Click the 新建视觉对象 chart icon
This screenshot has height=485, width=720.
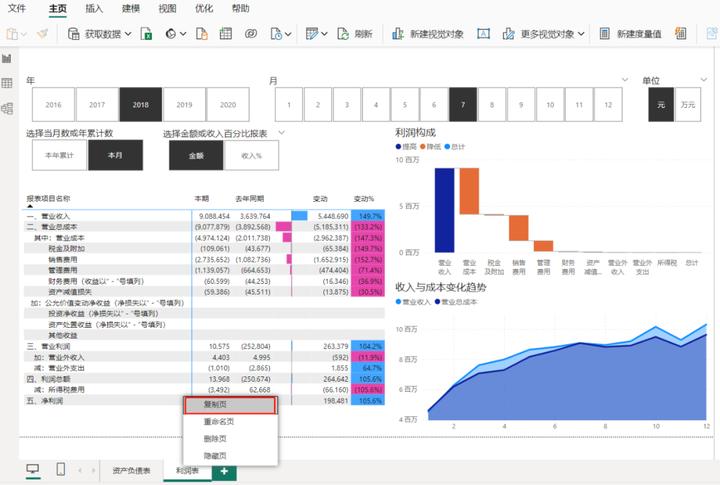[x=398, y=34]
